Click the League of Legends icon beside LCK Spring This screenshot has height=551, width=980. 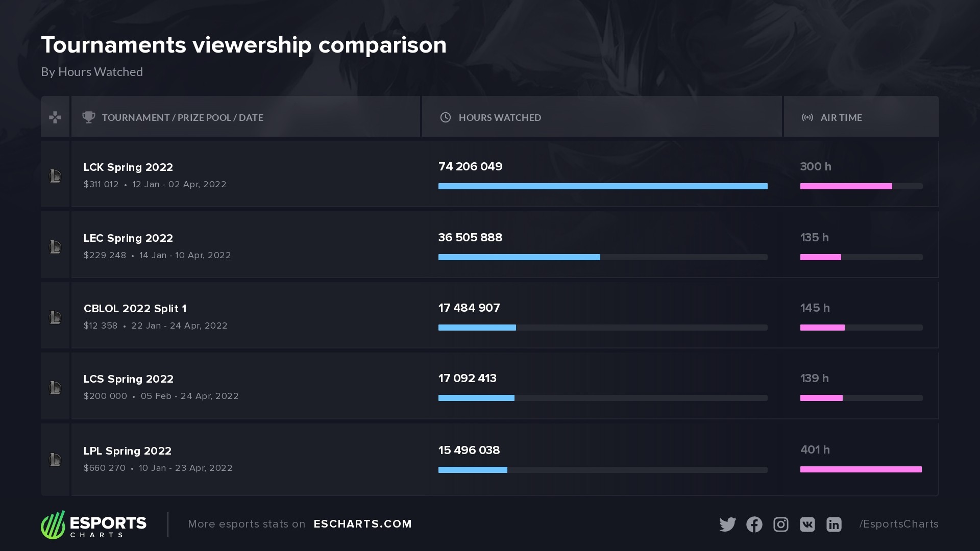(55, 177)
